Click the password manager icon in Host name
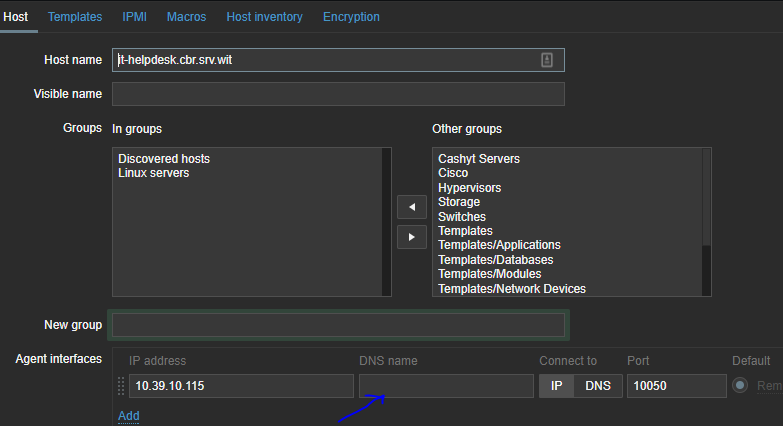Image resolution: width=783 pixels, height=426 pixels. pyautogui.click(x=547, y=60)
